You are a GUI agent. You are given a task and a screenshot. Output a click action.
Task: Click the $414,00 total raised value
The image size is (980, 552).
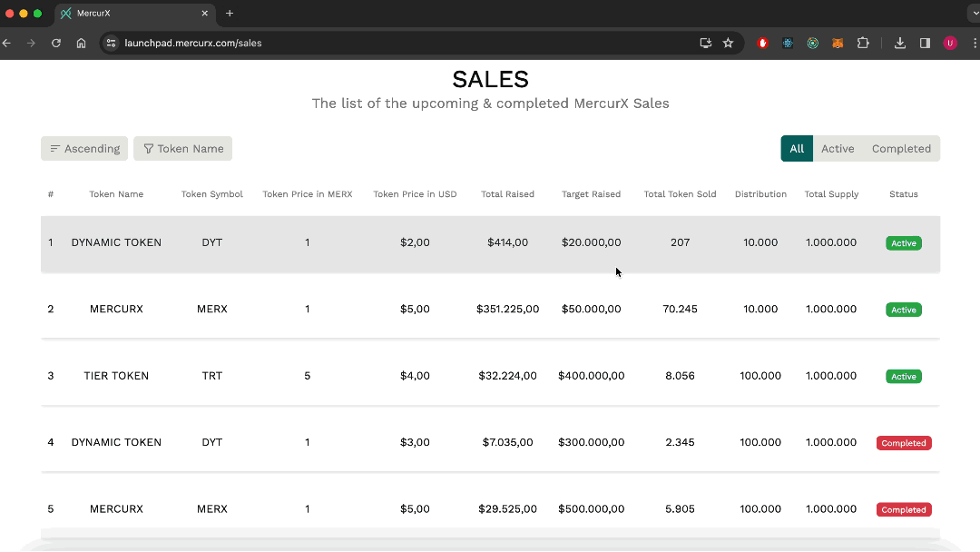coord(507,242)
